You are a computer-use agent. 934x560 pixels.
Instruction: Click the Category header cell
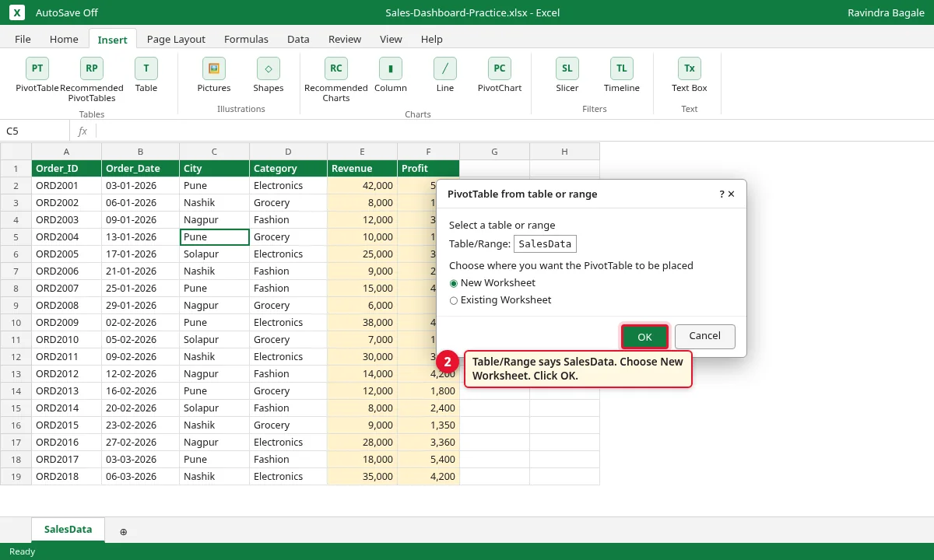(288, 168)
